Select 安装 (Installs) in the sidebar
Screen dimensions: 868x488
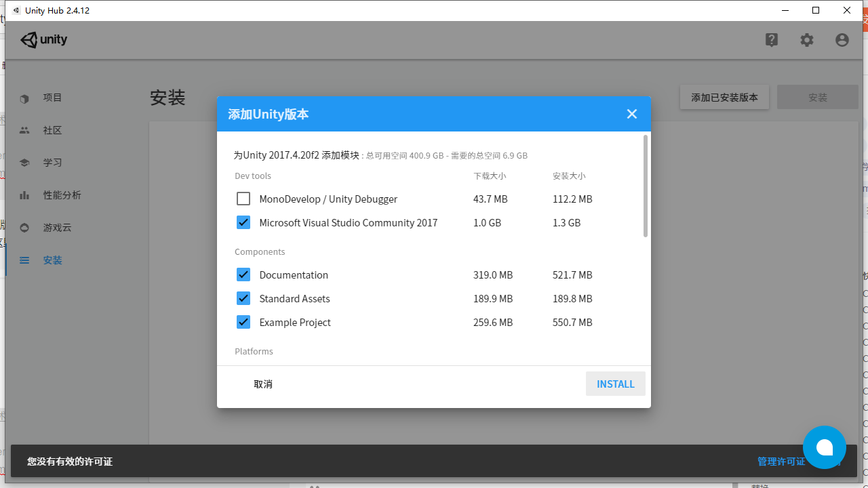click(24, 260)
